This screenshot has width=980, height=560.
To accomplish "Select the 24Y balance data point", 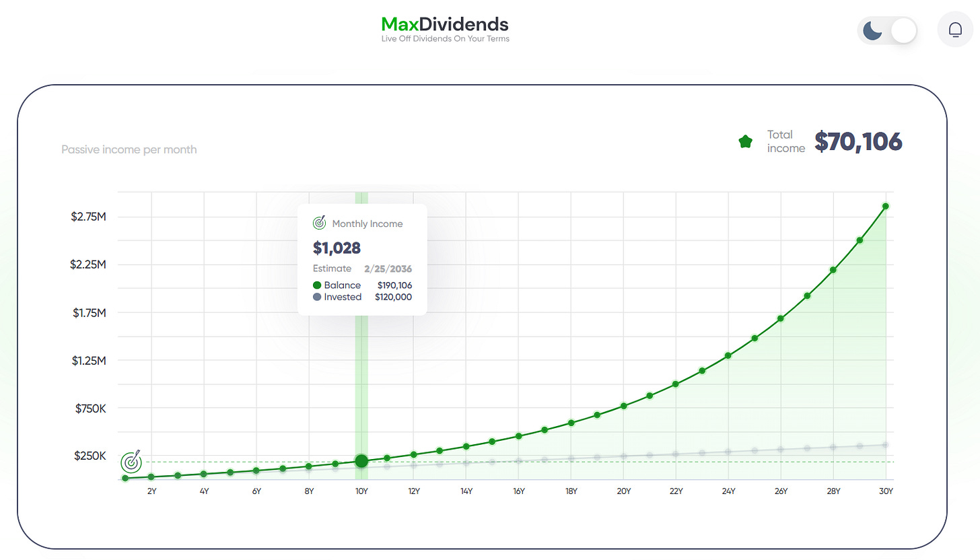I will pyautogui.click(x=728, y=355).
